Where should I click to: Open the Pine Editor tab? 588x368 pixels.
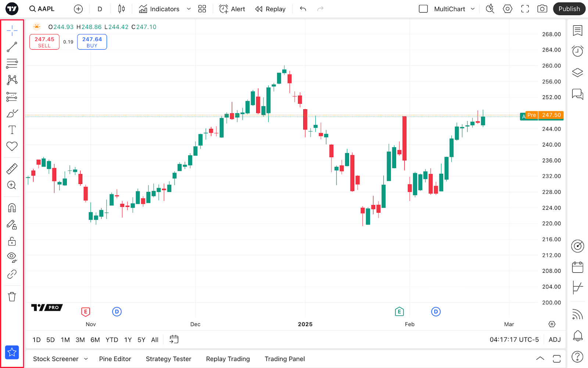pos(115,359)
